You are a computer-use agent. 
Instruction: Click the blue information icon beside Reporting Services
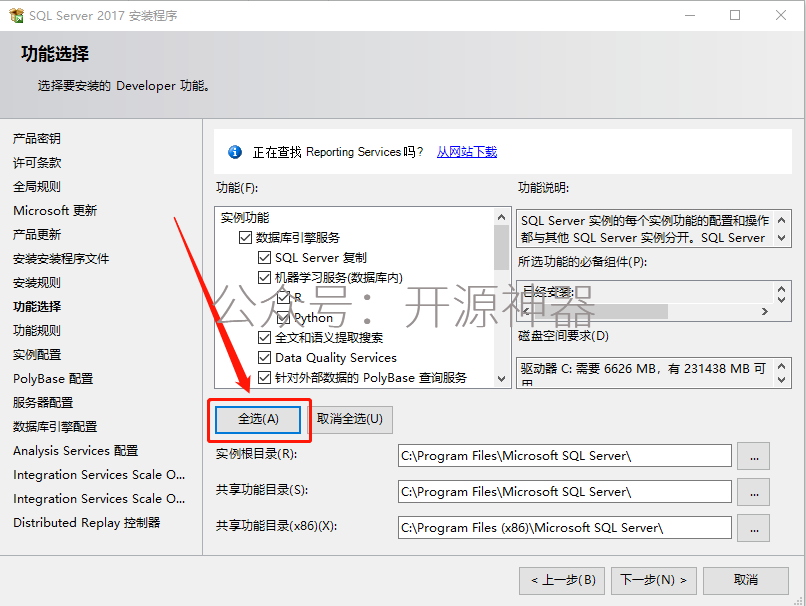click(235, 152)
